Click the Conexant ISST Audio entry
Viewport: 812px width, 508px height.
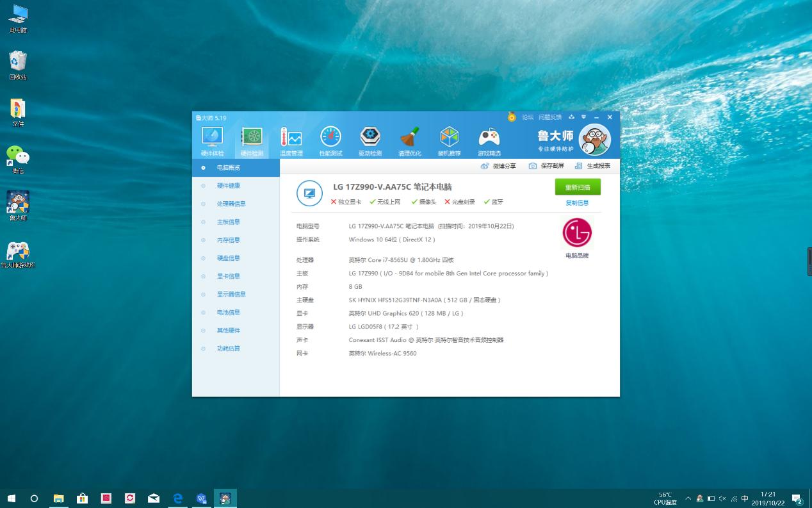[x=426, y=340]
